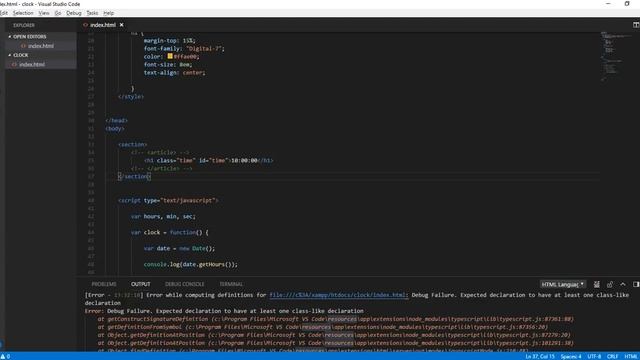Viewport: 640px width, 360px height.
Task: Restore down the Visual Studio Code window
Action: coord(627,4)
